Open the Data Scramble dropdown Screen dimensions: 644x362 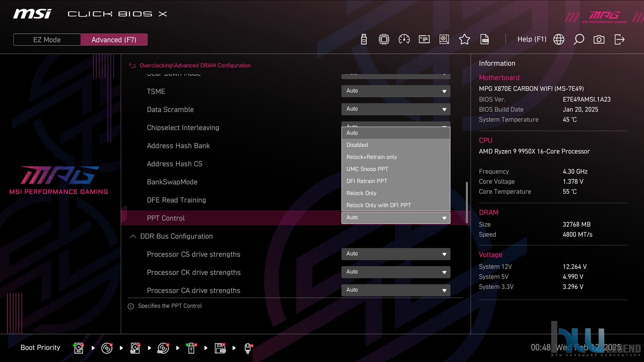[x=396, y=109]
